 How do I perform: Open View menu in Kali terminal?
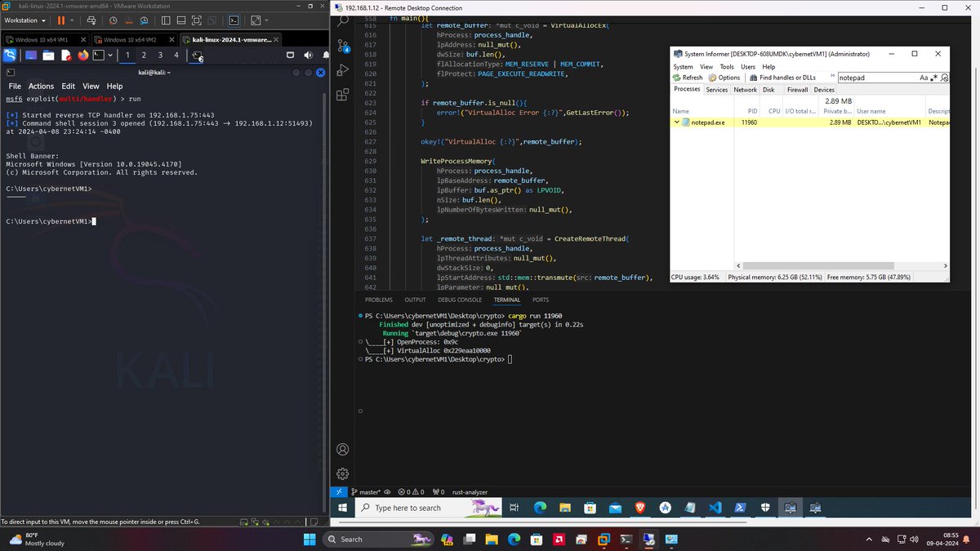[91, 86]
